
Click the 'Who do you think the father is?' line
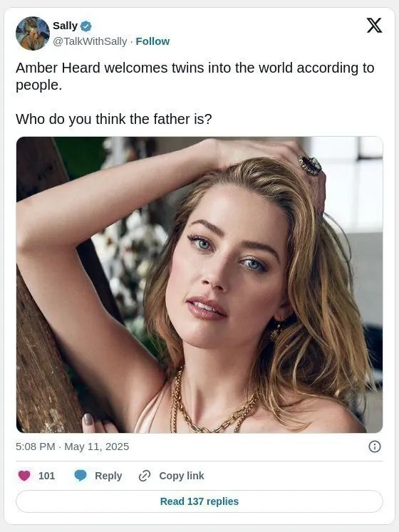coord(114,119)
